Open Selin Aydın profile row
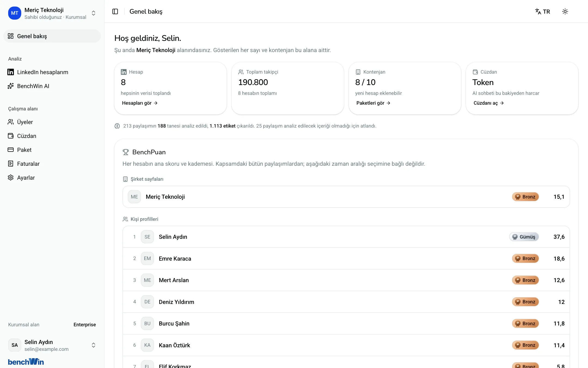588x368 pixels. click(x=346, y=237)
